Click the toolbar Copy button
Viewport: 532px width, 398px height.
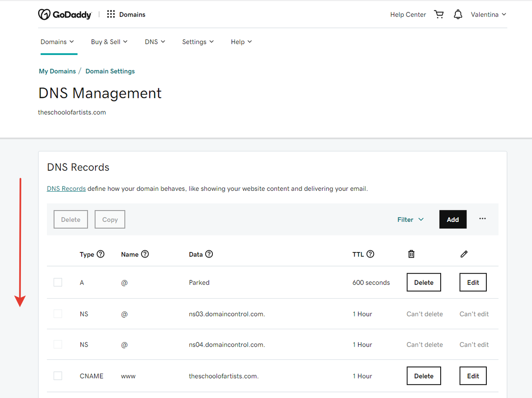click(x=110, y=220)
